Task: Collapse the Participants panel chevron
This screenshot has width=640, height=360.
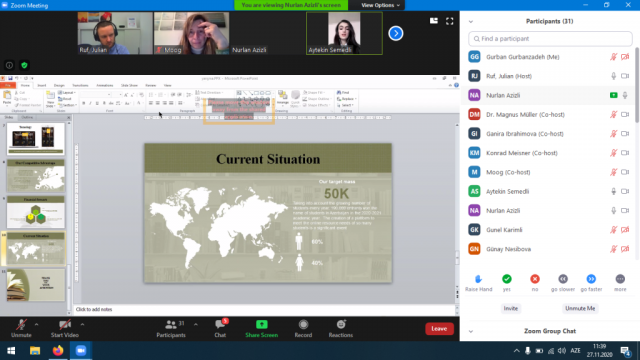Action: [471, 22]
